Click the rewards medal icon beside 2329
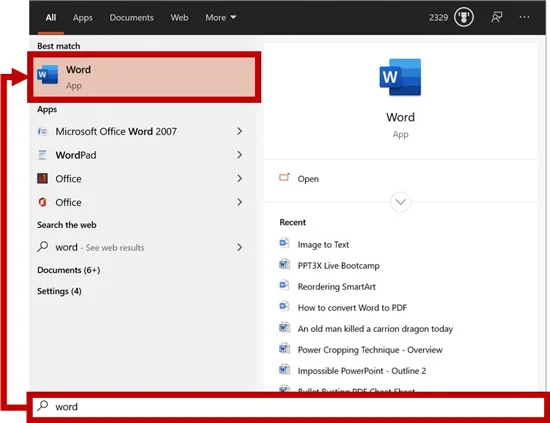This screenshot has width=550, height=423. [464, 17]
